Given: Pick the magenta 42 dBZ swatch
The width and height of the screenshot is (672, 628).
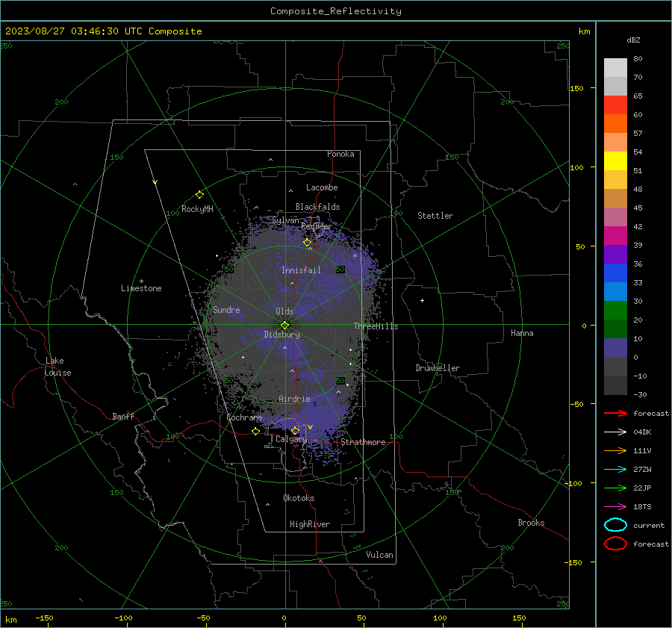Looking at the screenshot, I should click(x=615, y=235).
